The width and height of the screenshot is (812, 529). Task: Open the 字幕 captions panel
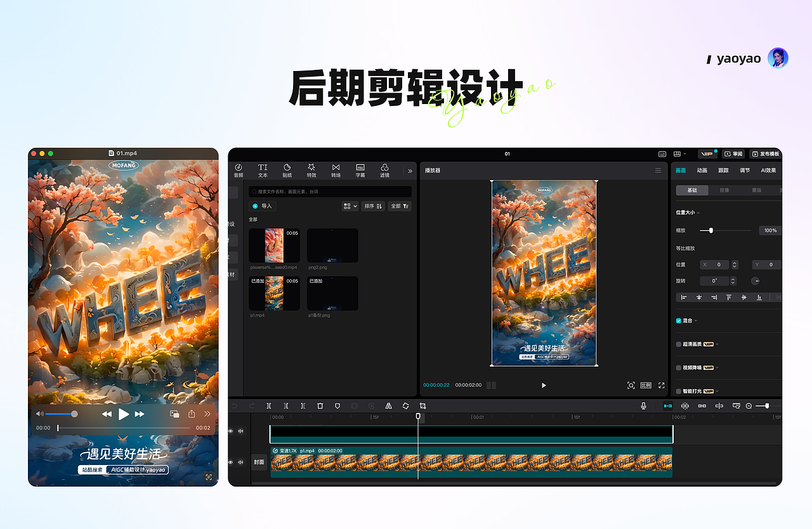(x=360, y=171)
